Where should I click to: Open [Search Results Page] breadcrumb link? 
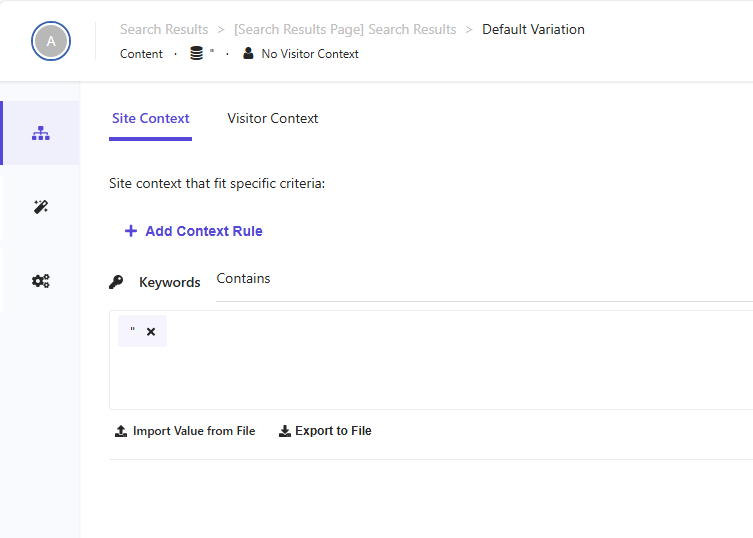(345, 29)
